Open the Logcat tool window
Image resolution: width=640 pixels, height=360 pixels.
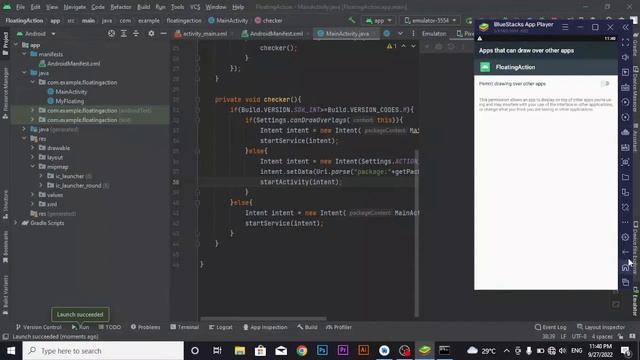[220, 327]
